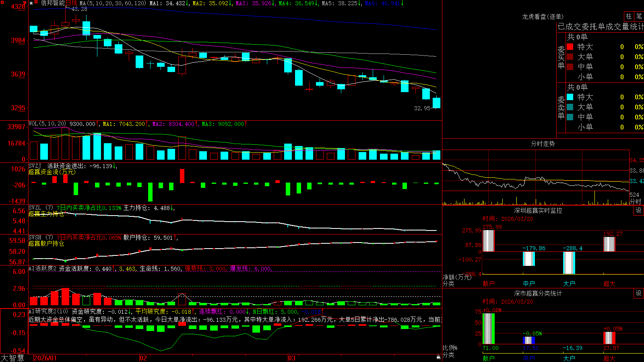Switch to 柱 bar display mode
644x362 pixels.
[x=629, y=16]
